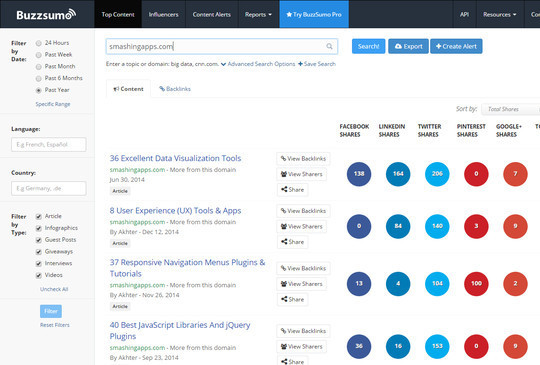Click the magnifier icon in search box
Viewport: 540px width, 365px height.
pyautogui.click(x=330, y=46)
